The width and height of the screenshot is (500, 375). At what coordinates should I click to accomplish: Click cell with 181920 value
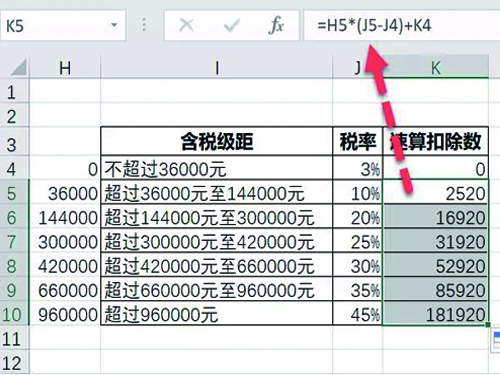tap(436, 314)
